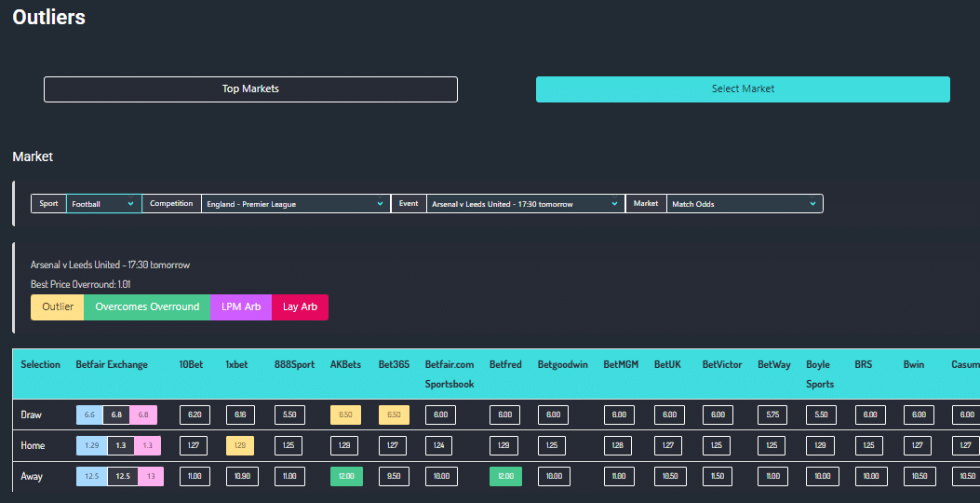Click the Bet365 Away odds 9.50

(x=394, y=476)
